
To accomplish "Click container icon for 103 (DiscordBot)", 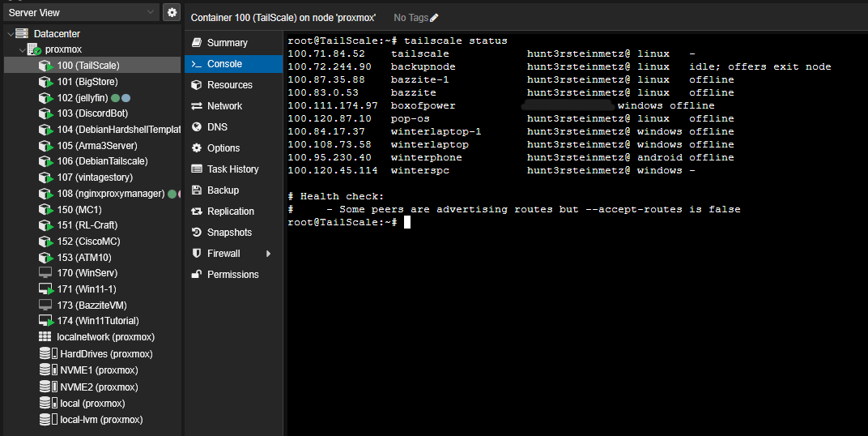I will coord(46,113).
